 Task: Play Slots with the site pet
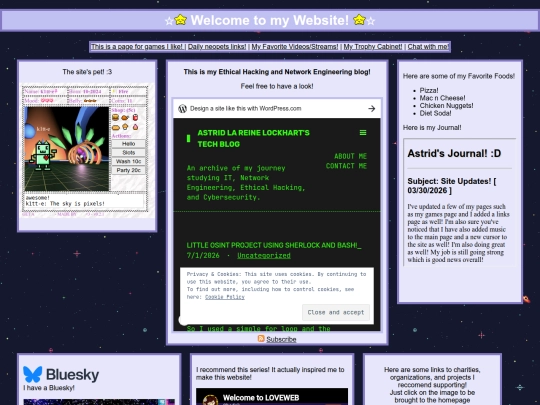[x=128, y=153]
